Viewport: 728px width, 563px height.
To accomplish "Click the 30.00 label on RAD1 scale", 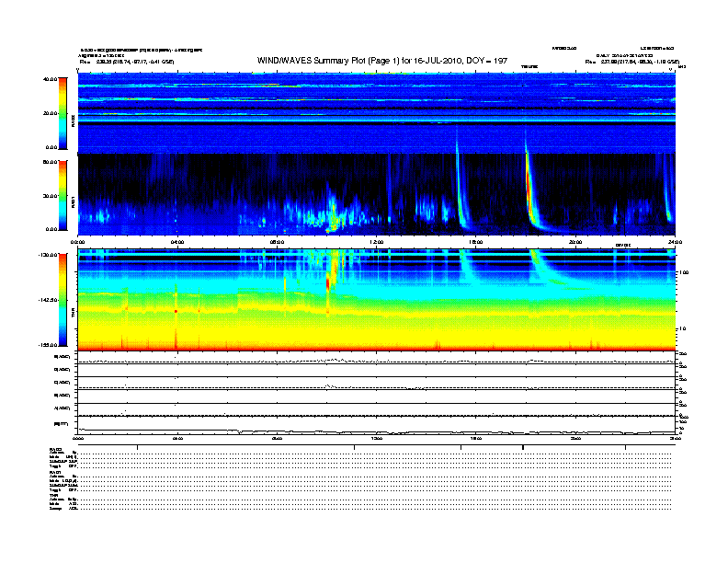I will click(50, 196).
